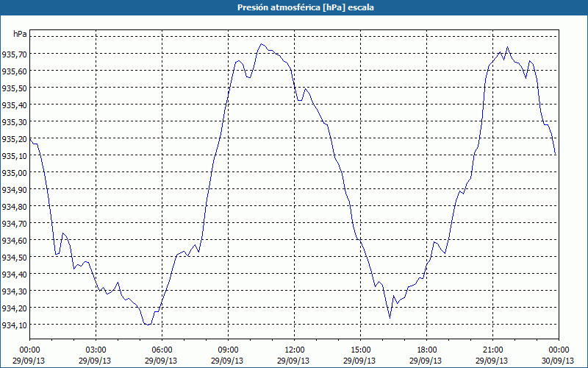Select the 935,40 axis value

[x=14, y=105]
